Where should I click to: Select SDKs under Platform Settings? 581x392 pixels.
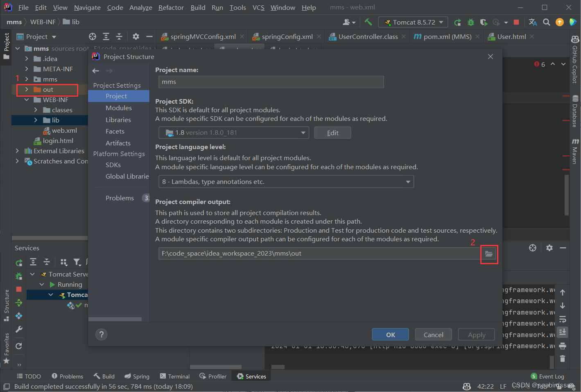113,165
